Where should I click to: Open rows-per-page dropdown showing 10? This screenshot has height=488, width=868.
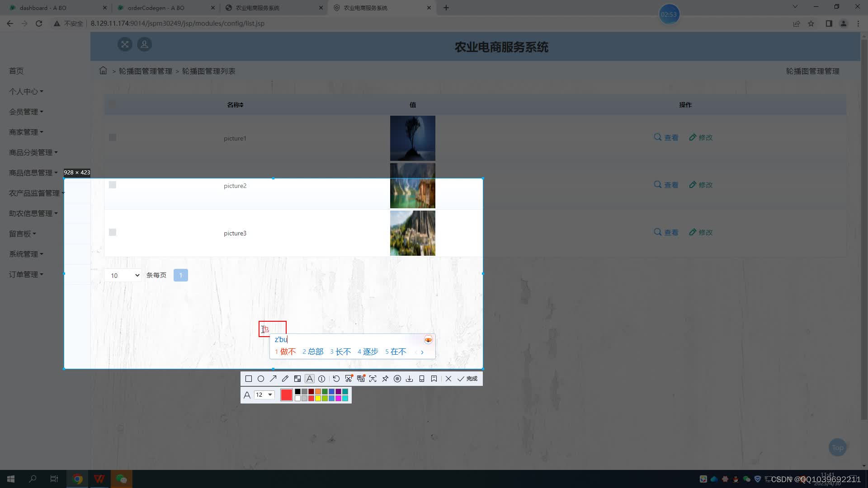123,275
